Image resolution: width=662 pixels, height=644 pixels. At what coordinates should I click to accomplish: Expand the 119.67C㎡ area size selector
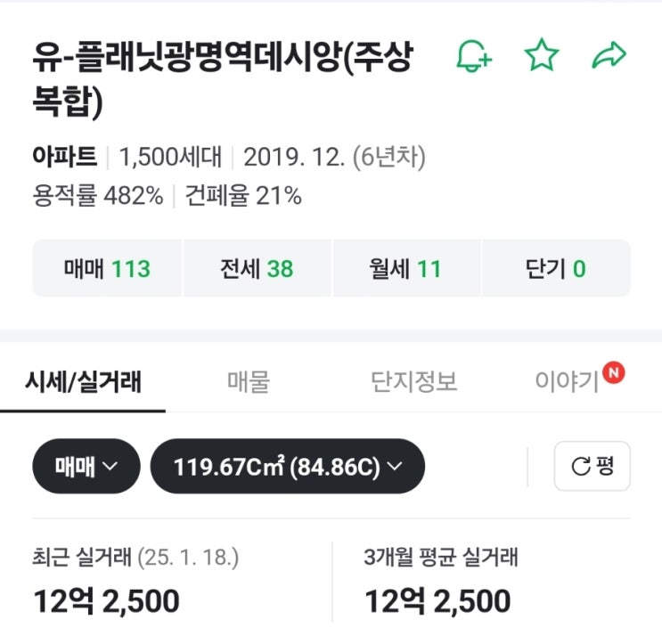287,466
